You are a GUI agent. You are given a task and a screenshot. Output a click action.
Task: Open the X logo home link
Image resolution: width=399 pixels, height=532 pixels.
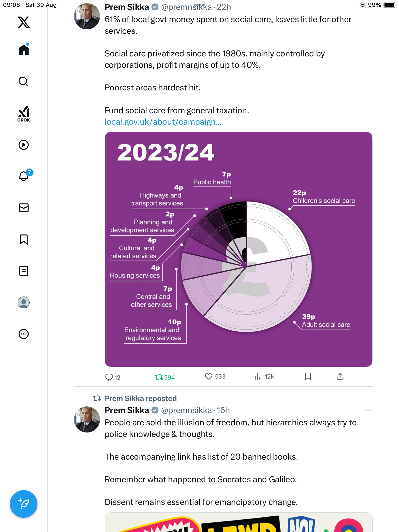click(x=24, y=22)
